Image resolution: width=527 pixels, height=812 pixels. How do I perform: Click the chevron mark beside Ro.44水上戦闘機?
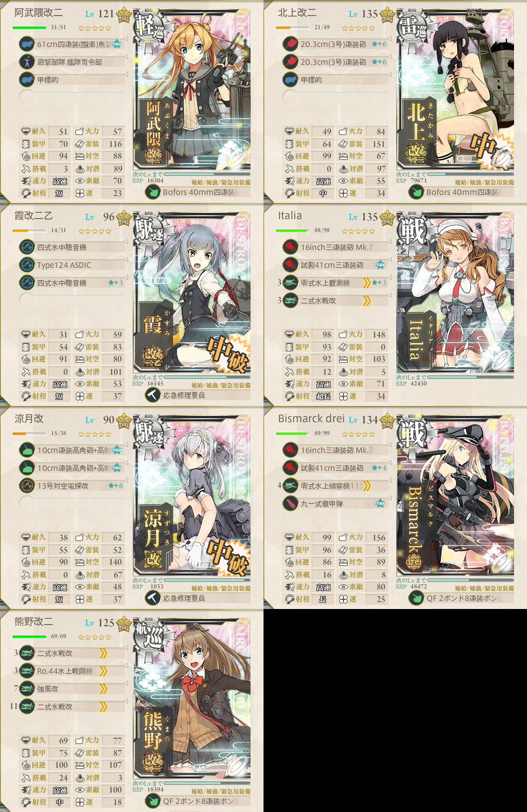point(104,671)
